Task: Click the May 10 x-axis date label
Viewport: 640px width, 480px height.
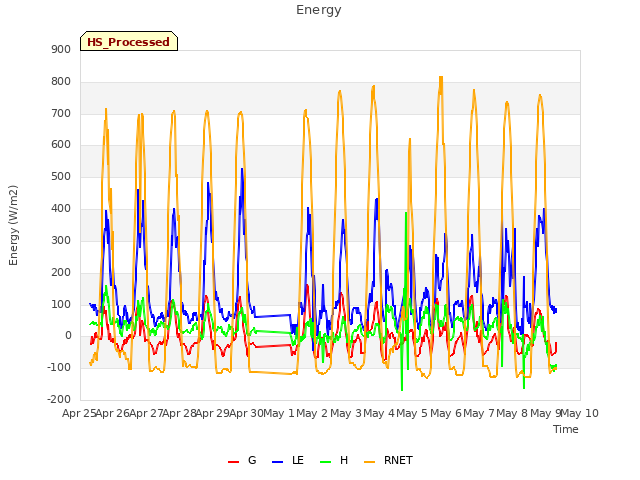Action: 580,413
